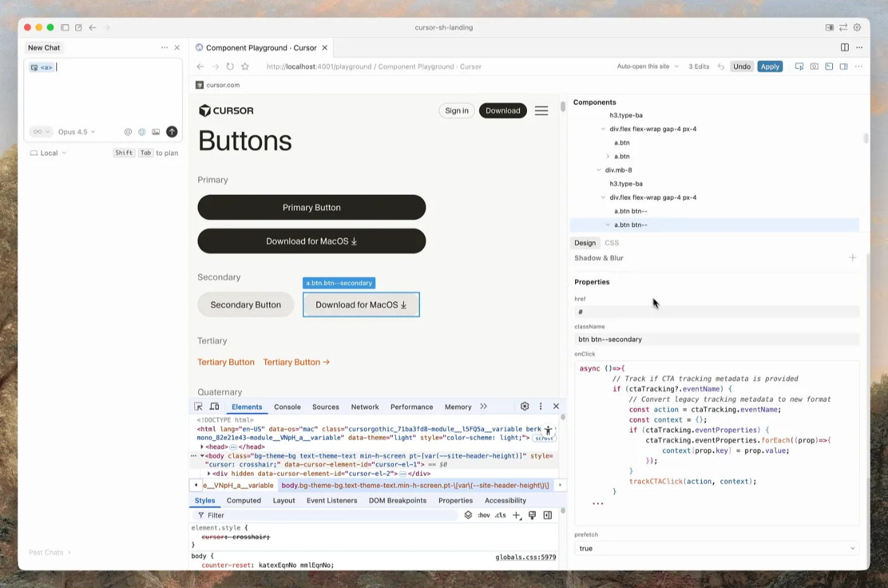Switch to the DevTools Sources tab

click(x=326, y=407)
